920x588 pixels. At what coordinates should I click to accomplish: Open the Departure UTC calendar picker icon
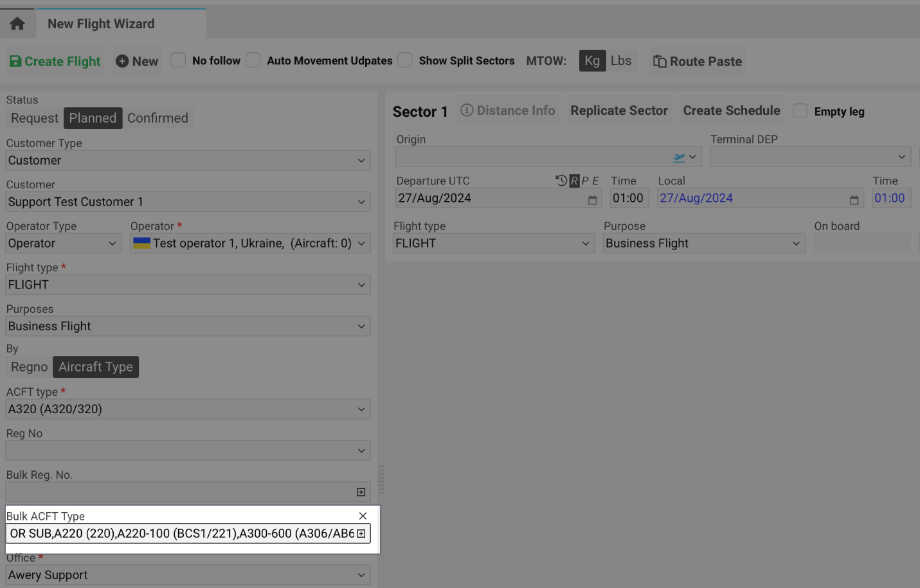click(x=591, y=200)
